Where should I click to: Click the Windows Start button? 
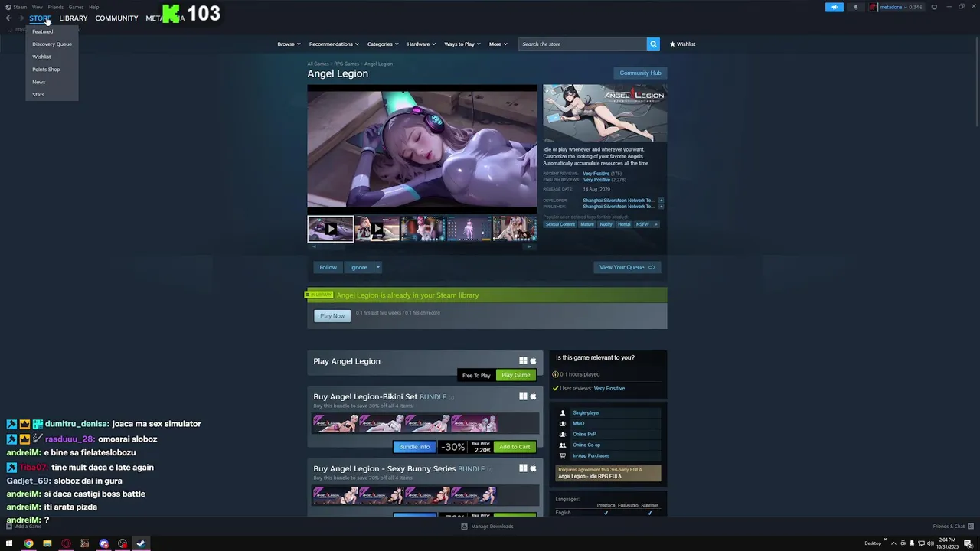click(x=9, y=543)
